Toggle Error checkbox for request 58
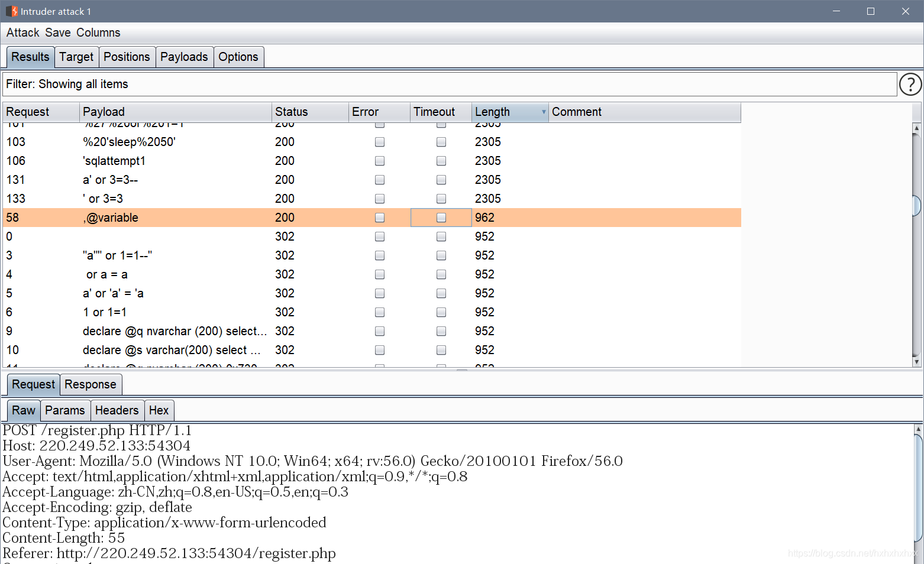 pos(380,218)
